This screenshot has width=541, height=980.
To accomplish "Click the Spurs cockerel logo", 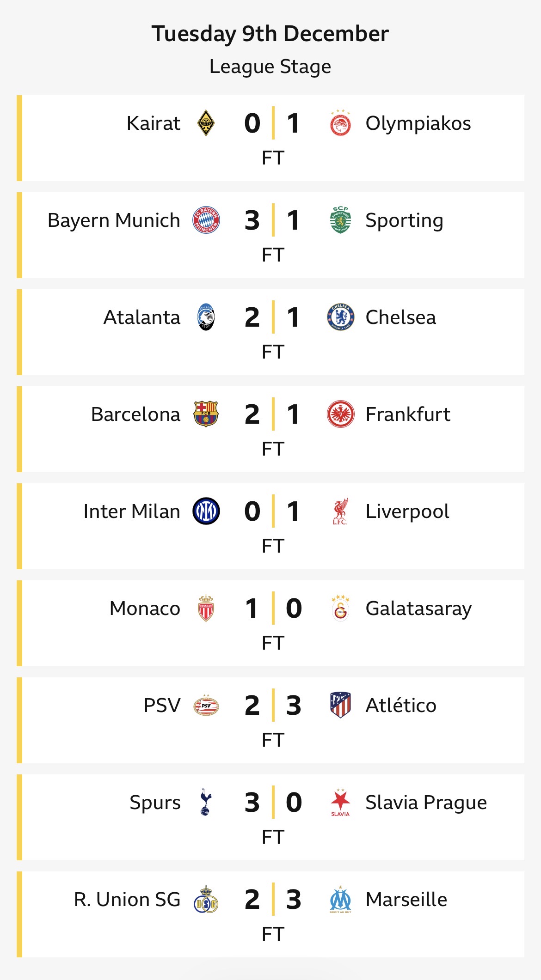I will [206, 802].
